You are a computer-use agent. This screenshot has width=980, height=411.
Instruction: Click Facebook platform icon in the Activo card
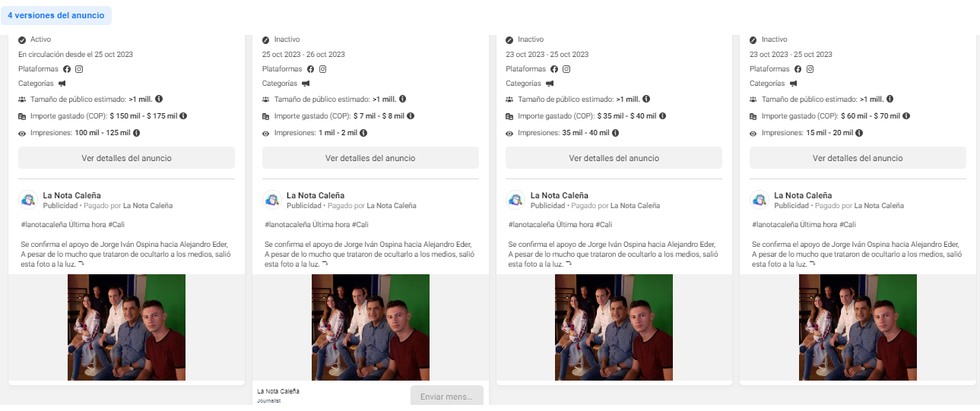pyautogui.click(x=67, y=69)
